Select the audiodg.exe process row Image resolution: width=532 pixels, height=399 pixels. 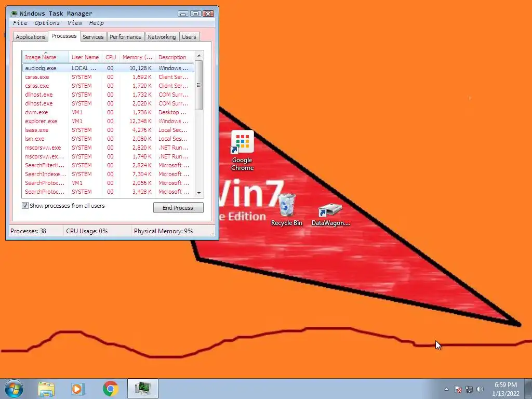click(108, 68)
